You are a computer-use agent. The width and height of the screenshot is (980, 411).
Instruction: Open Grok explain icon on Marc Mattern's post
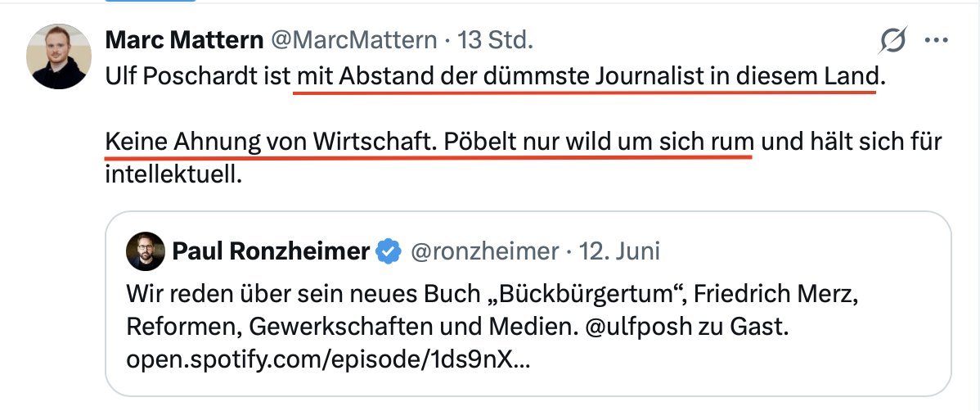pyautogui.click(x=892, y=41)
